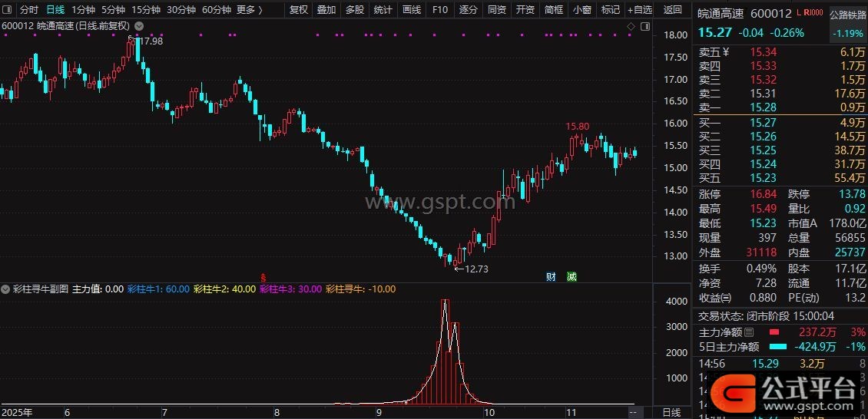Select the 60分钟 timeframe tab
Screen dimensions: 868x419
coord(216,10)
